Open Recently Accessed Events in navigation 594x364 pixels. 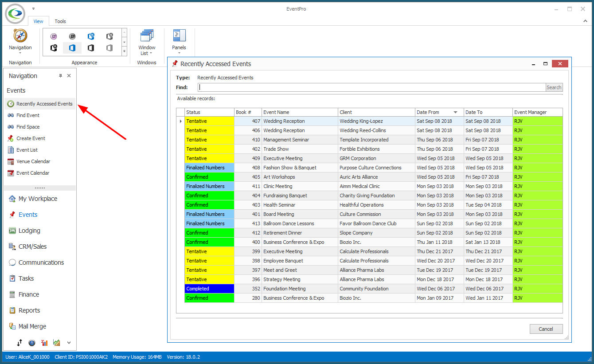pyautogui.click(x=40, y=104)
